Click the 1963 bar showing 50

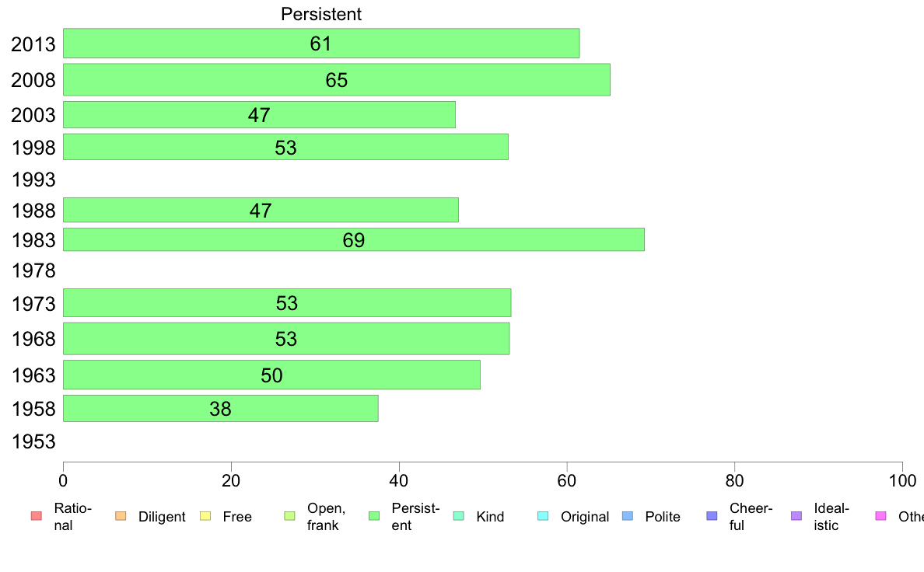(271, 375)
